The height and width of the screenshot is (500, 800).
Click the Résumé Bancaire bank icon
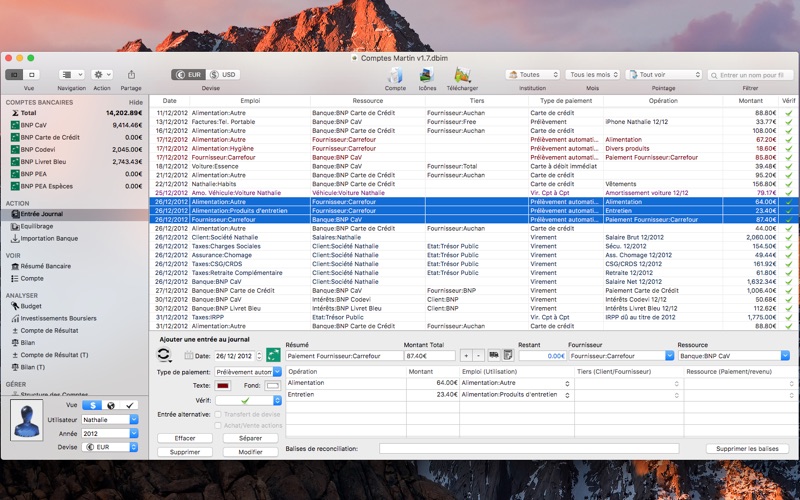click(x=15, y=266)
